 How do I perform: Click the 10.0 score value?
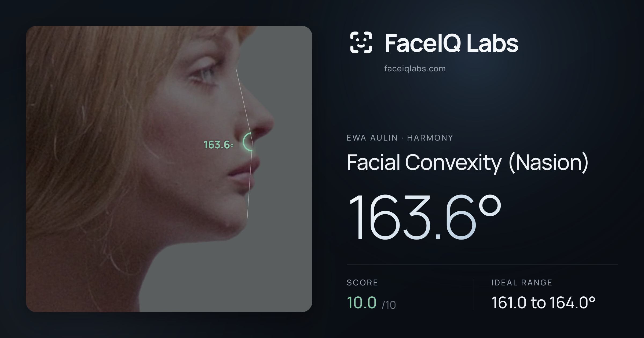point(361,303)
